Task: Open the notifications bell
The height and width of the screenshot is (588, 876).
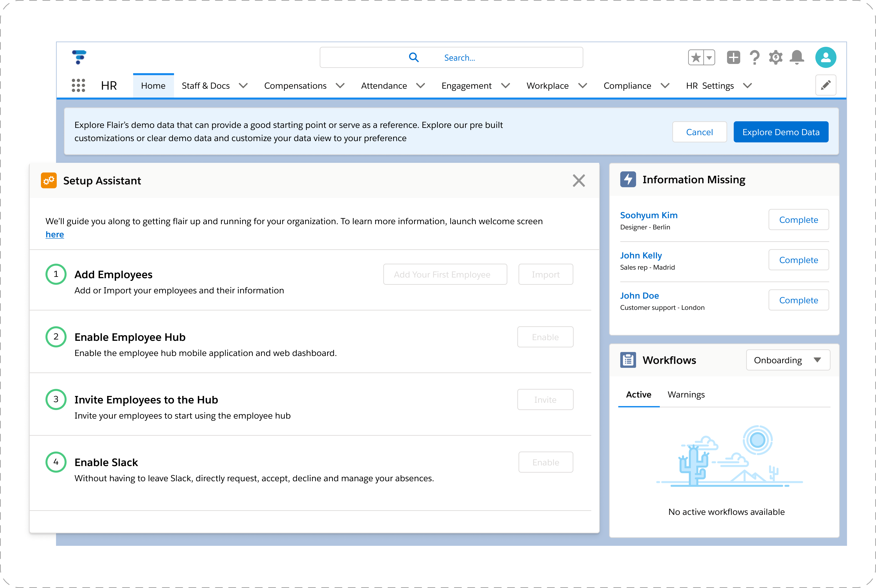Action: click(796, 58)
